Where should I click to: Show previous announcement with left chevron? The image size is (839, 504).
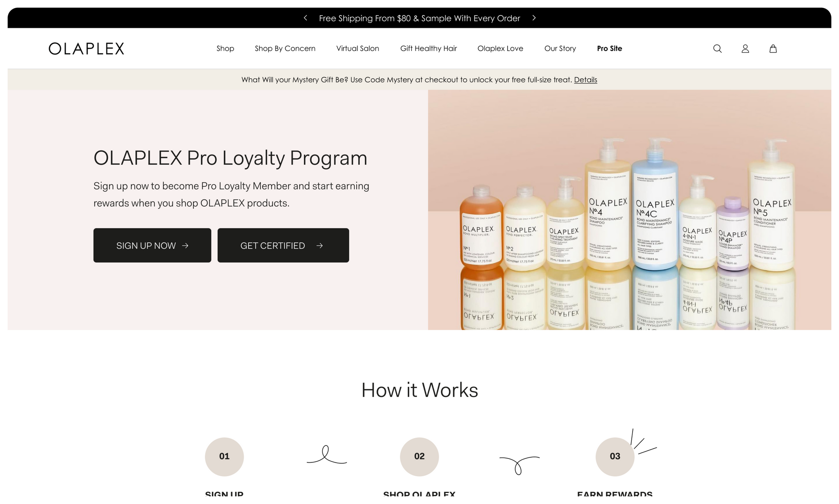click(305, 18)
